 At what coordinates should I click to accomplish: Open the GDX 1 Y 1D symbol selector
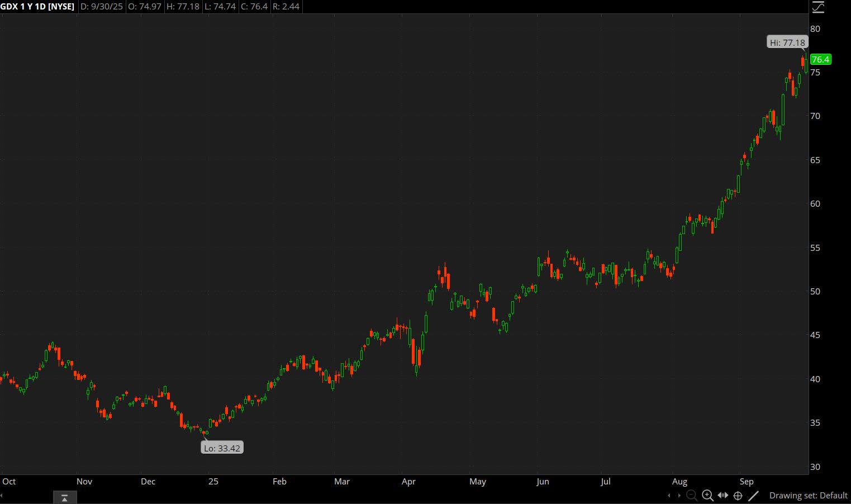click(x=37, y=7)
